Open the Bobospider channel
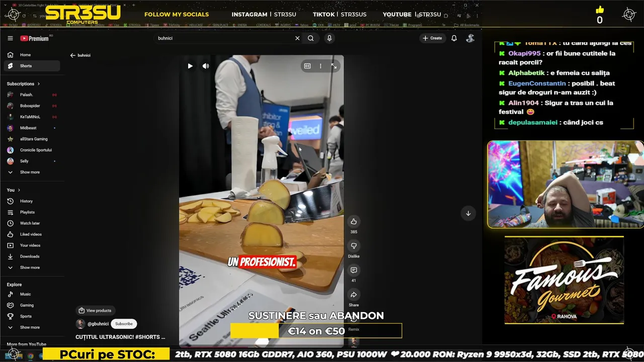The height and width of the screenshot is (362, 644). click(32, 106)
